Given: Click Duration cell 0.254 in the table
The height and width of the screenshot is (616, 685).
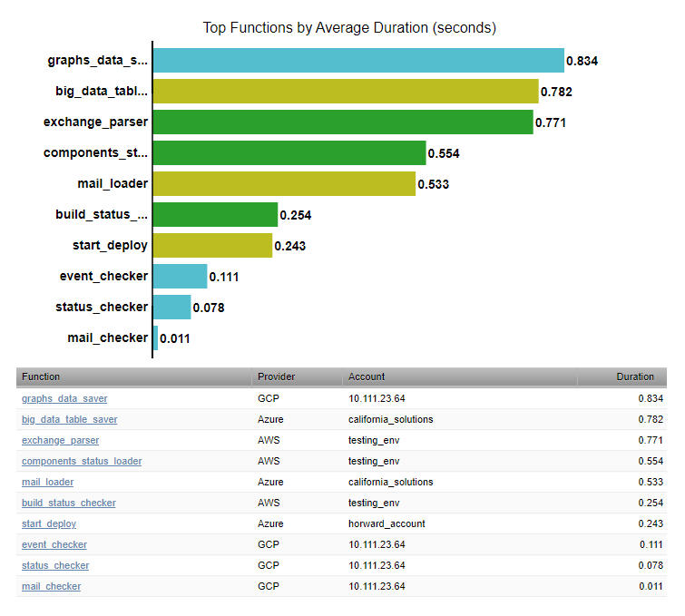Looking at the screenshot, I should (x=651, y=503).
